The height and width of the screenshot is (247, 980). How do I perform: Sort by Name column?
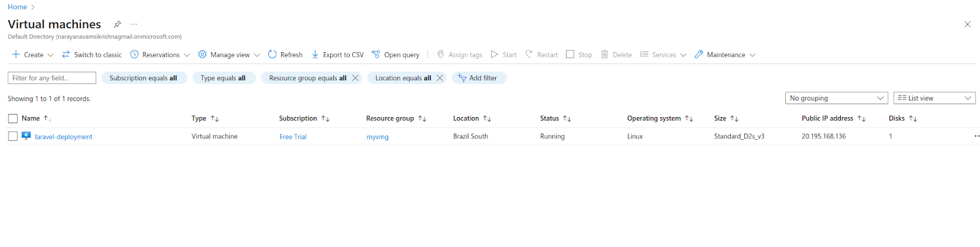pos(37,118)
